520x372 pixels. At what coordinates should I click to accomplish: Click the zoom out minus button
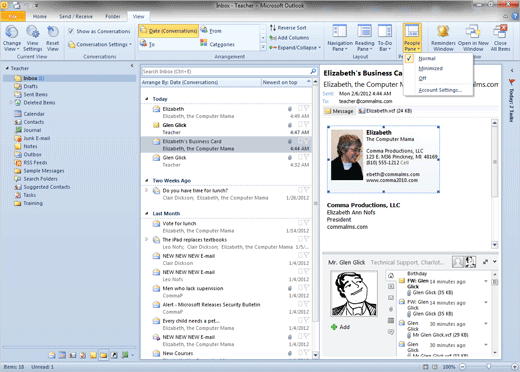[x=463, y=367]
